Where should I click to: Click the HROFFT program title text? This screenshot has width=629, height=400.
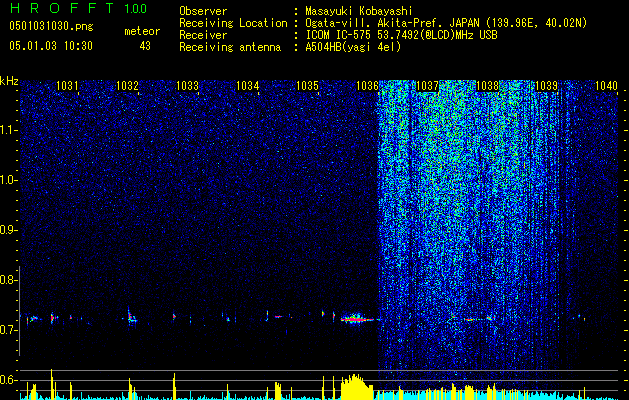[64, 8]
